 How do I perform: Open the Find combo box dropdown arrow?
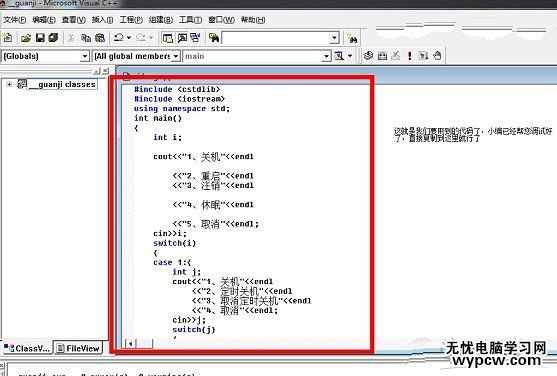click(x=334, y=38)
